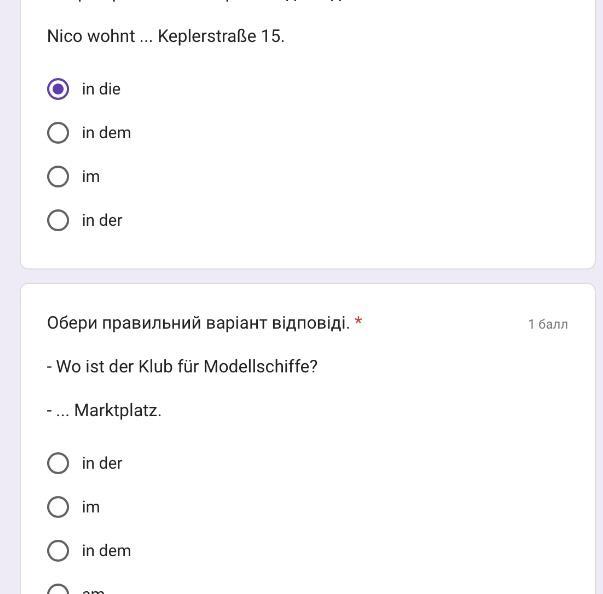The width and height of the screenshot is (603, 594).
Task: Select 'in dem' radio circle for Marktplatz question
Action: click(x=58, y=551)
